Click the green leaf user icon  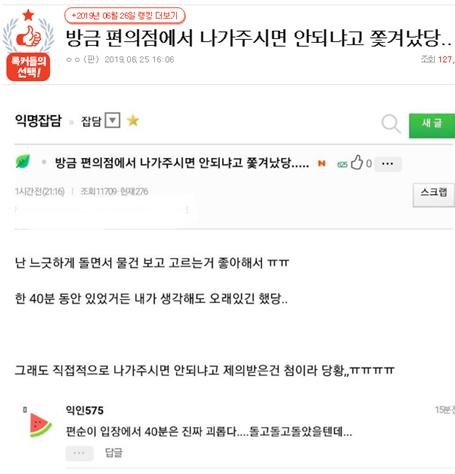pos(23,162)
